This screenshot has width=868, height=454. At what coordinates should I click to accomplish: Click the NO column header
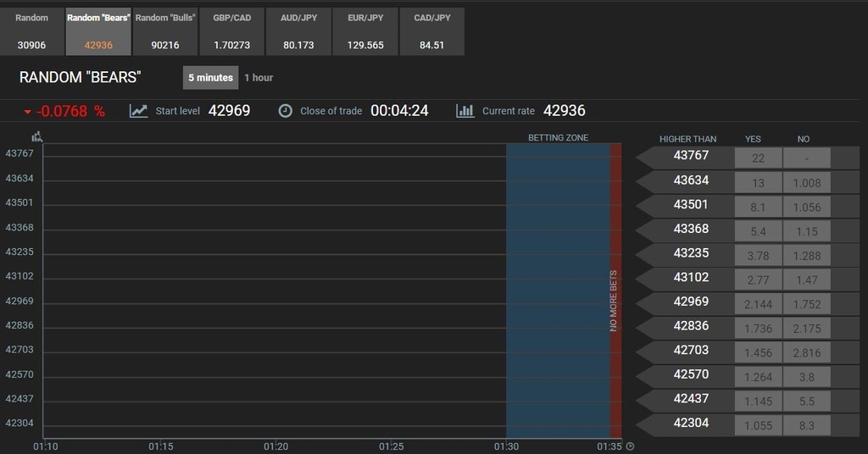point(804,139)
